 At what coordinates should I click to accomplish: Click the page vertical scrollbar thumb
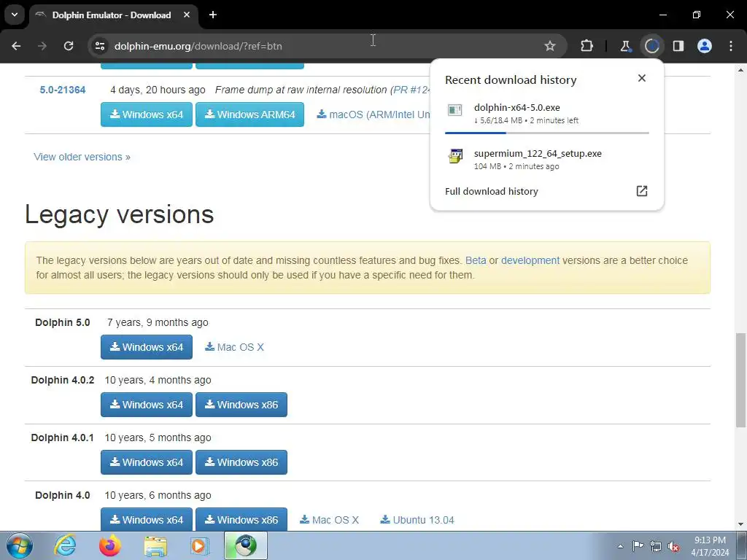(x=740, y=380)
